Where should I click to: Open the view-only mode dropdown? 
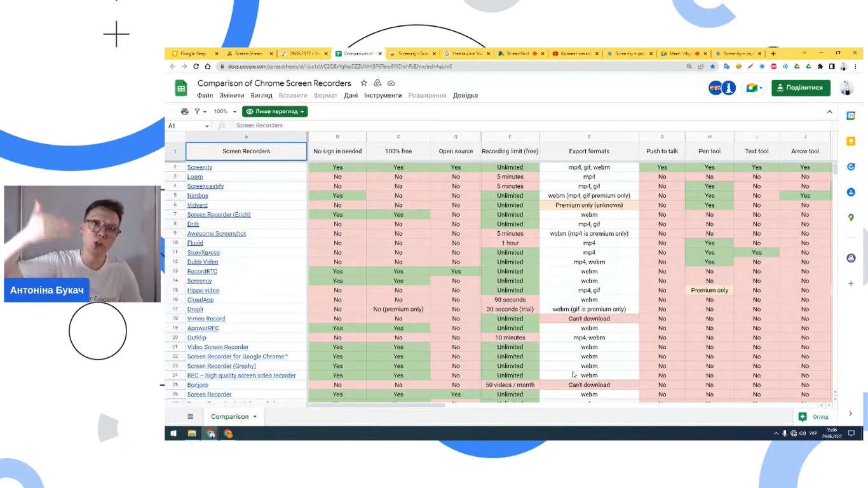275,111
